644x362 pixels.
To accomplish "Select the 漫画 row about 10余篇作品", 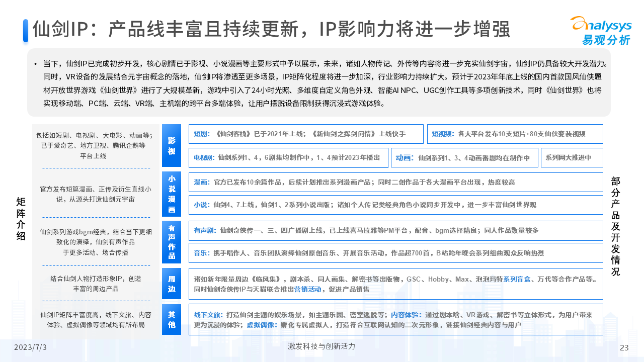I will pos(396,182).
